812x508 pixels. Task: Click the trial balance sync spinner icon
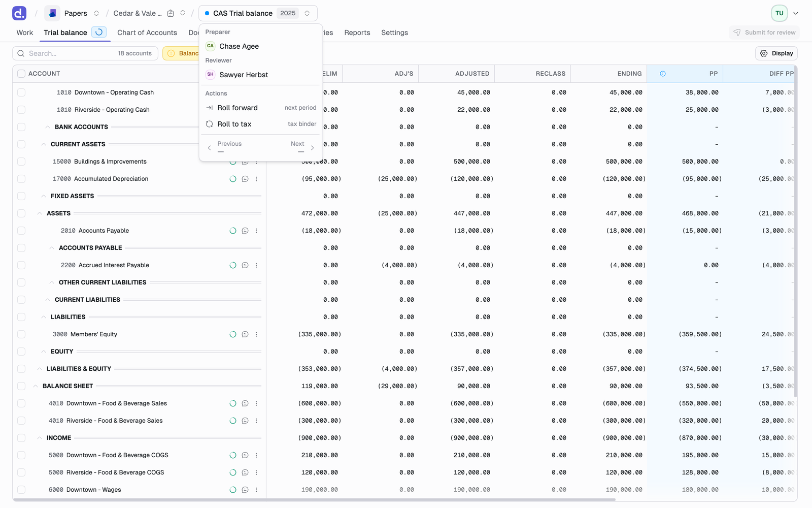tap(99, 32)
